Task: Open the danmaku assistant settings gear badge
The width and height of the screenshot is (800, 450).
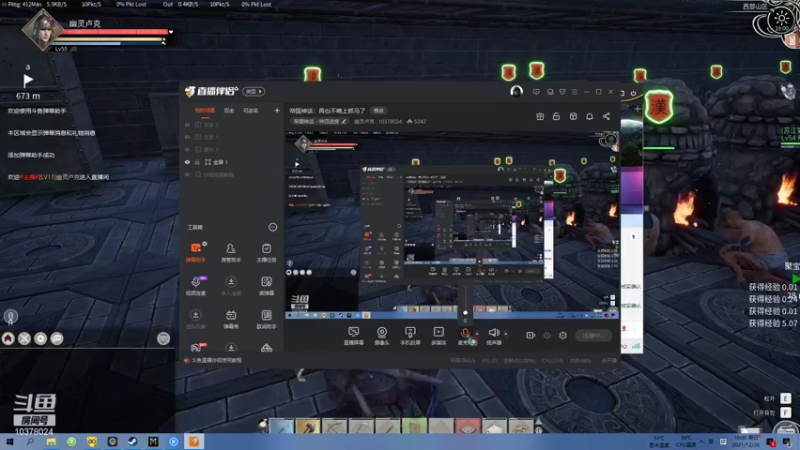Action: click(x=204, y=244)
